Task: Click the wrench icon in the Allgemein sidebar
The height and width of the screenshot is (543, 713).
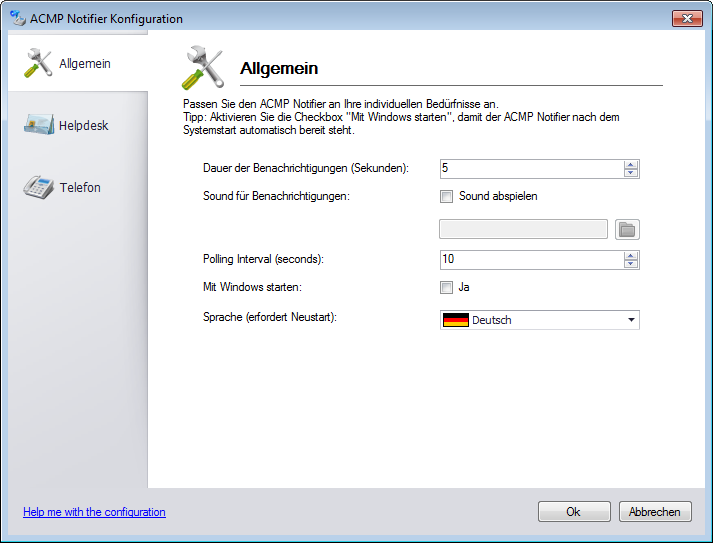Action: pyautogui.click(x=37, y=64)
